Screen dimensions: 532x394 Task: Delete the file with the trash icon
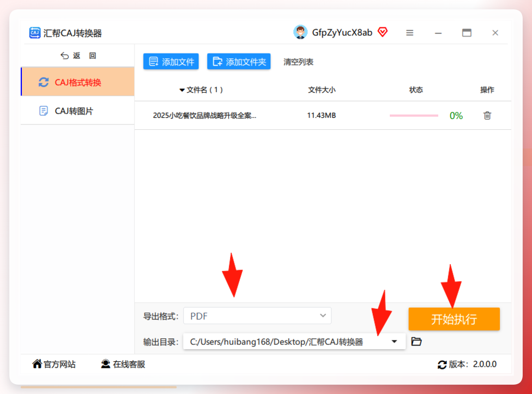tap(487, 116)
